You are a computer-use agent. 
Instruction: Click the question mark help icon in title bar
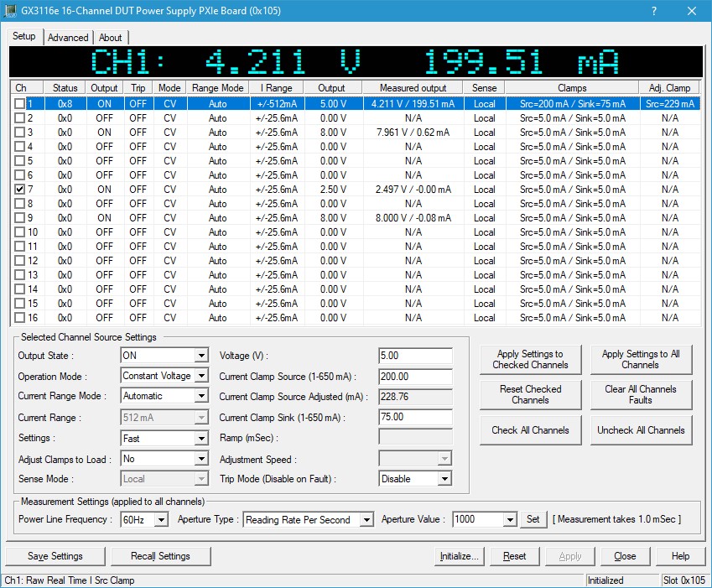654,12
